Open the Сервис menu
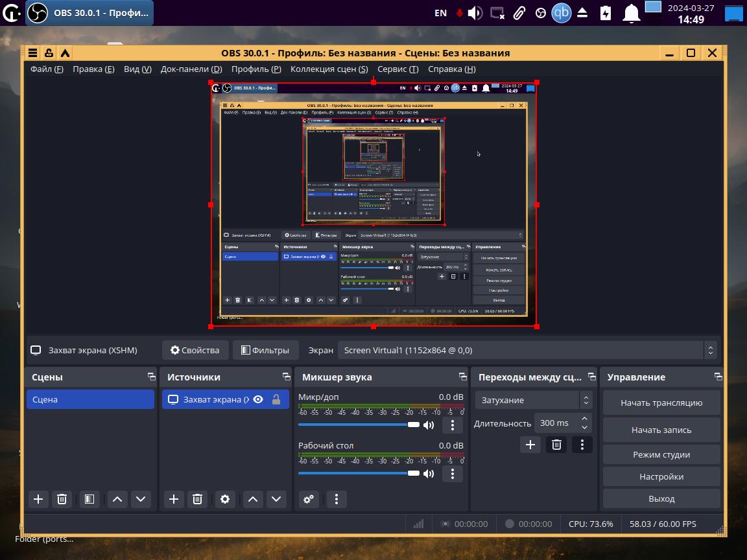747x560 pixels. click(x=397, y=69)
